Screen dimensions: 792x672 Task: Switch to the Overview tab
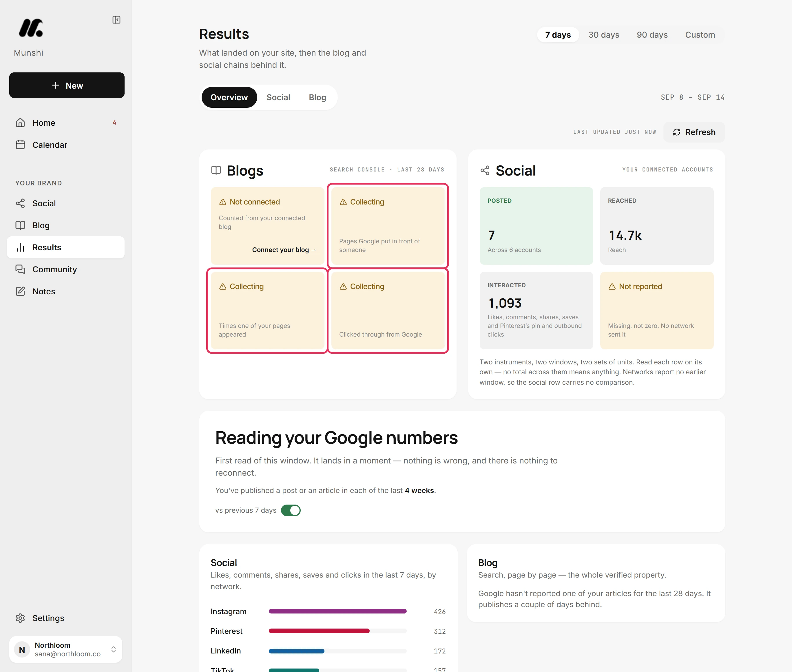click(229, 98)
